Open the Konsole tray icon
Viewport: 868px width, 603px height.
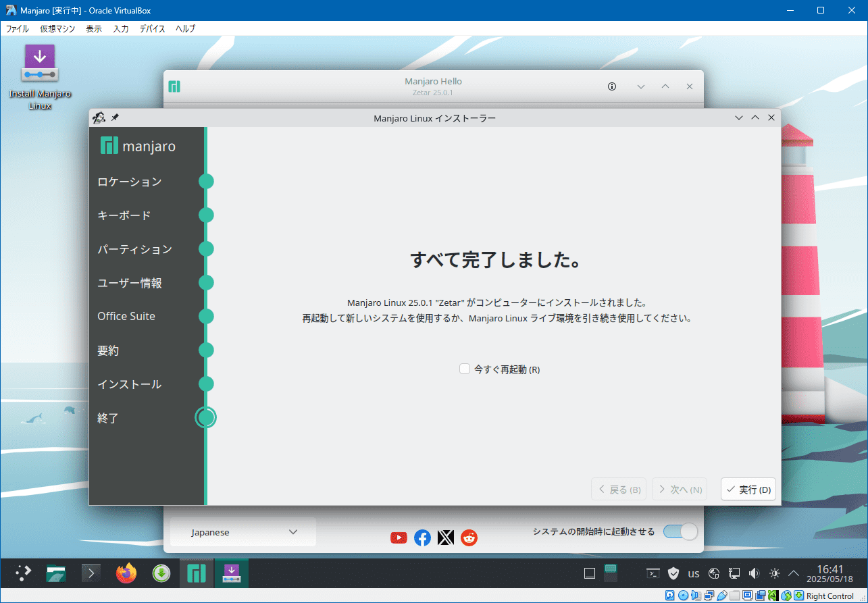653,573
